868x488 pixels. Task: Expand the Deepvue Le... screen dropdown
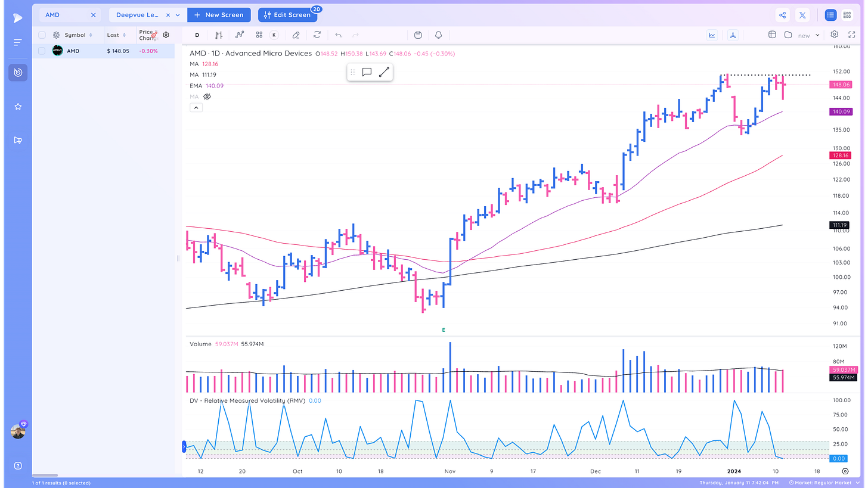click(178, 15)
